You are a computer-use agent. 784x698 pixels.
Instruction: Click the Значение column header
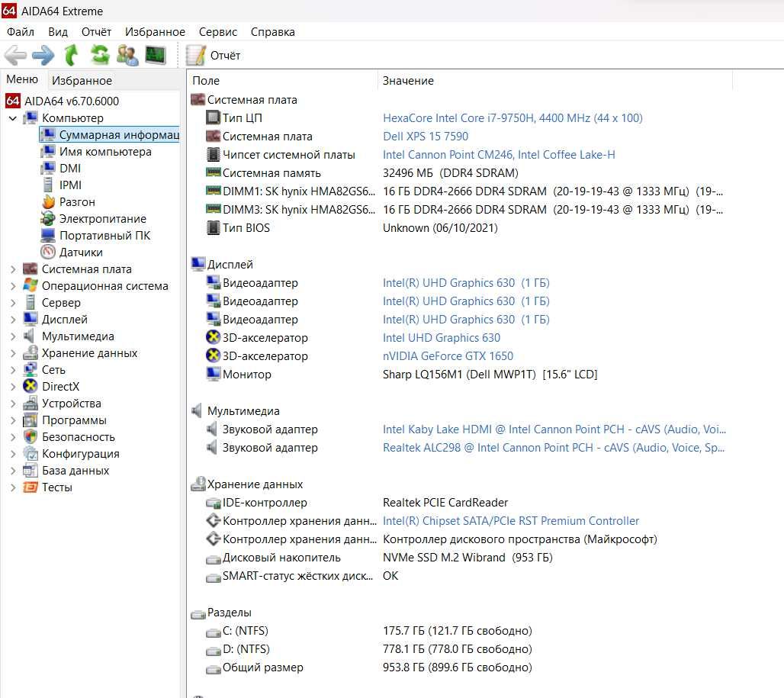555,81
